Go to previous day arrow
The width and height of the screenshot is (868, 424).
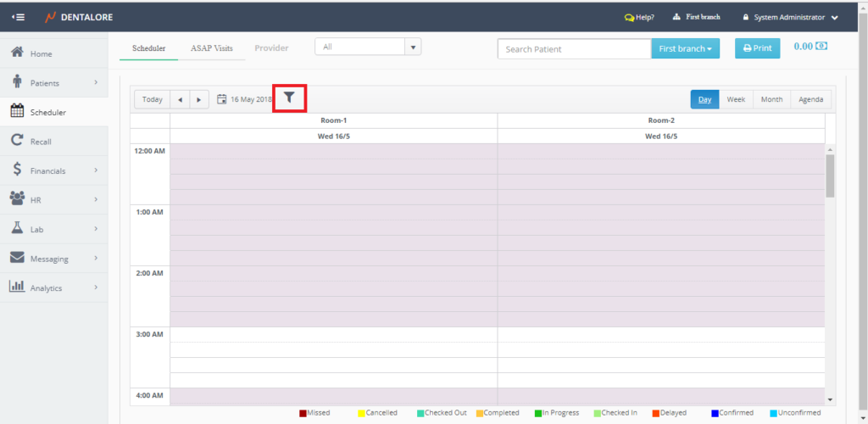click(x=180, y=99)
